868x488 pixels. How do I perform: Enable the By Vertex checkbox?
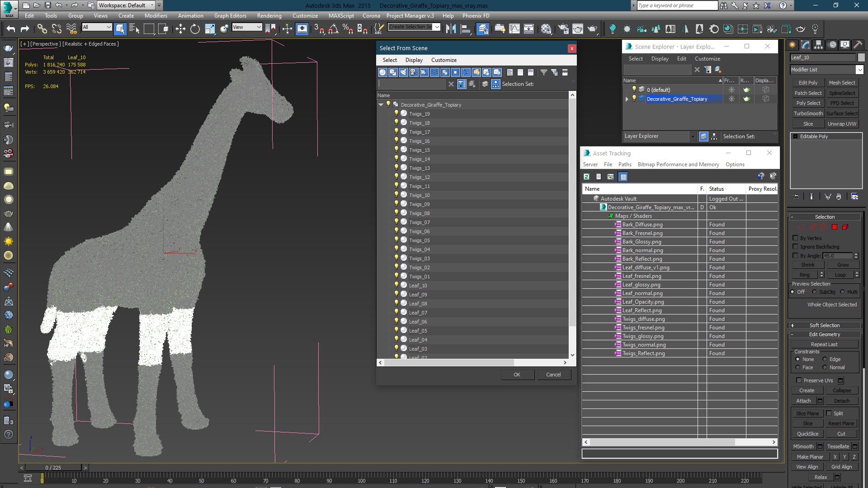click(796, 238)
